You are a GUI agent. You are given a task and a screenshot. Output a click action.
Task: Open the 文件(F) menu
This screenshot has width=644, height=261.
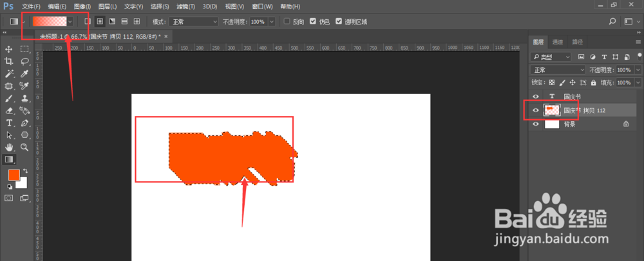click(31, 6)
